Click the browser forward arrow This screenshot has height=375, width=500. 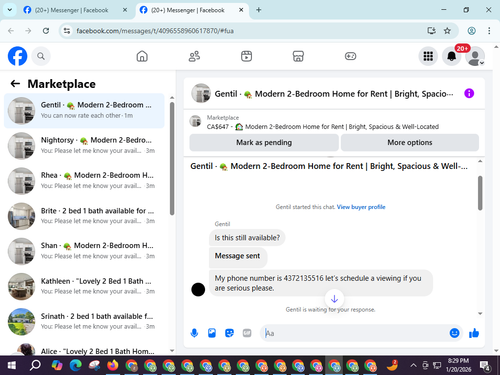click(28, 31)
